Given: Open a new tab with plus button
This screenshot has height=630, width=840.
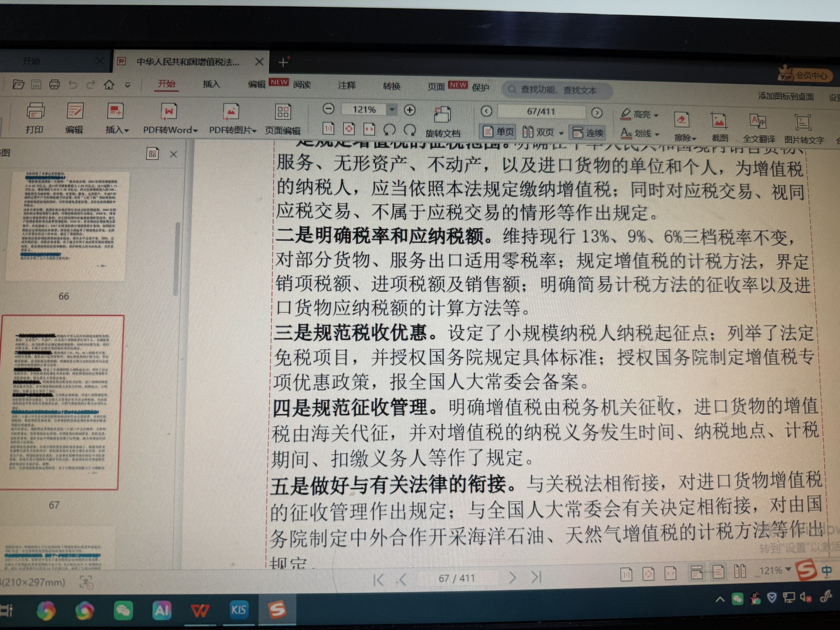Looking at the screenshot, I should [283, 63].
